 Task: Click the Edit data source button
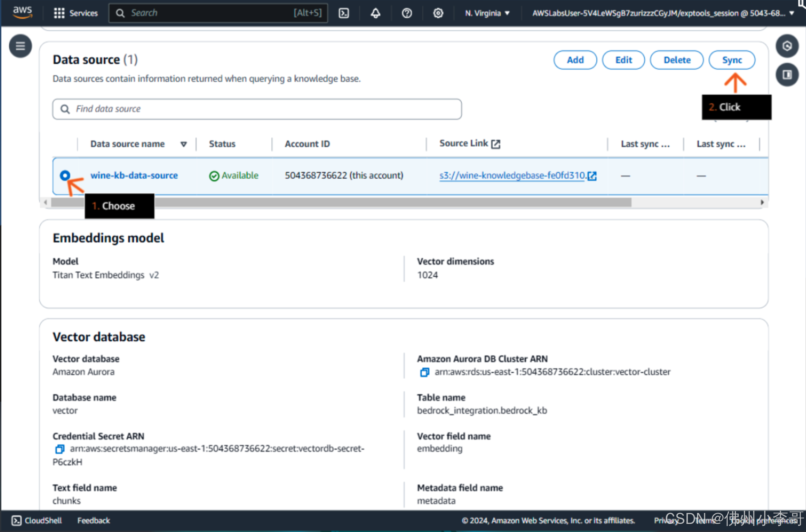coord(624,60)
